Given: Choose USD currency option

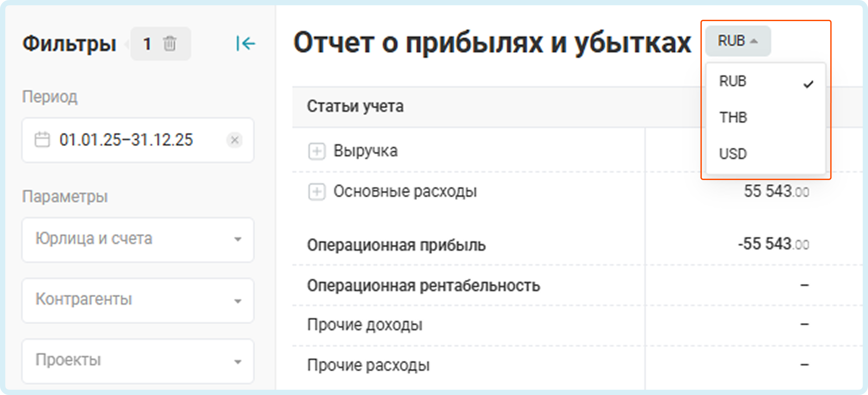Looking at the screenshot, I should tap(733, 154).
